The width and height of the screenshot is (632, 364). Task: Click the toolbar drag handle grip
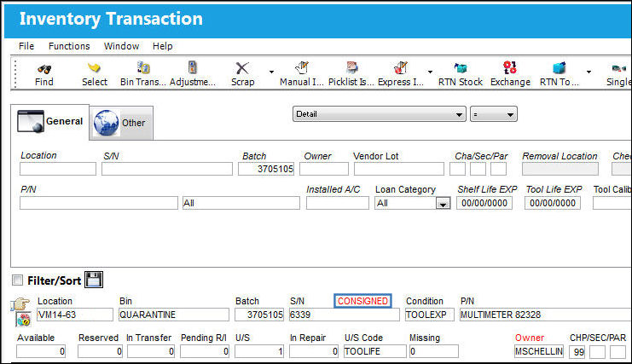(15, 73)
